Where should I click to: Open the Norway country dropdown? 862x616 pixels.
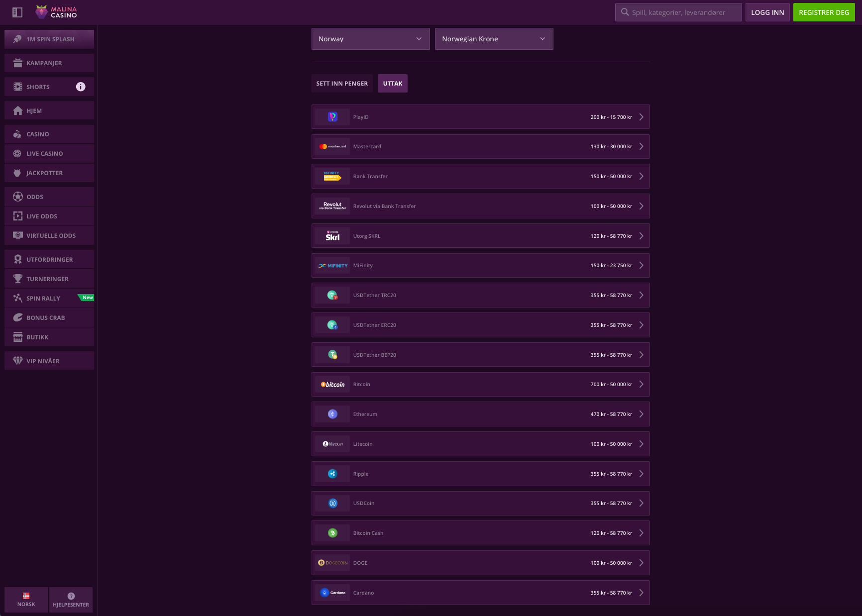tap(370, 39)
